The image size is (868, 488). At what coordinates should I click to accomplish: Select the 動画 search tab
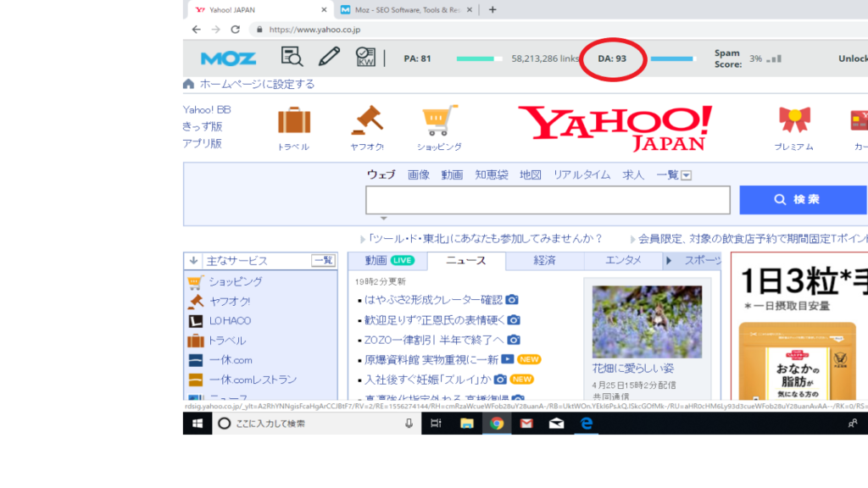click(x=452, y=175)
